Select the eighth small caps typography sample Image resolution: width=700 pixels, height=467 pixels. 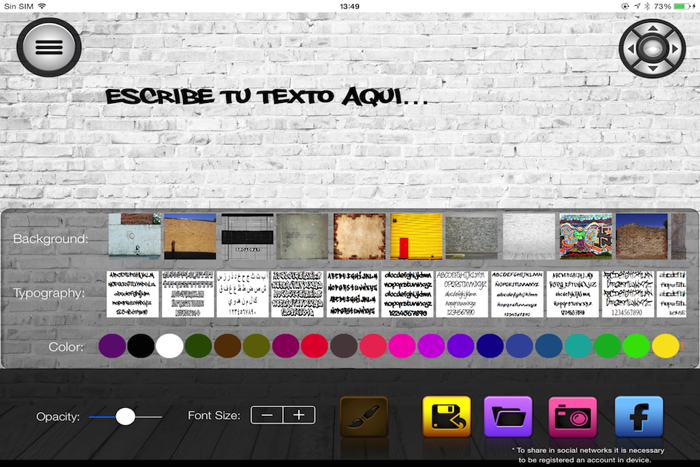[517, 294]
